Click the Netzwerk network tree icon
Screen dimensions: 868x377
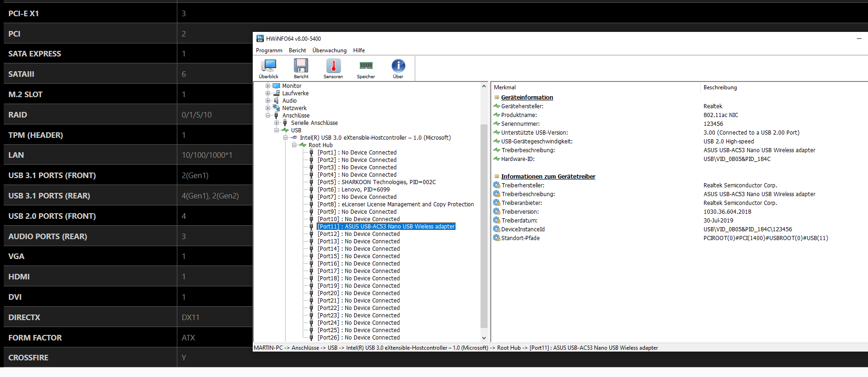(276, 108)
